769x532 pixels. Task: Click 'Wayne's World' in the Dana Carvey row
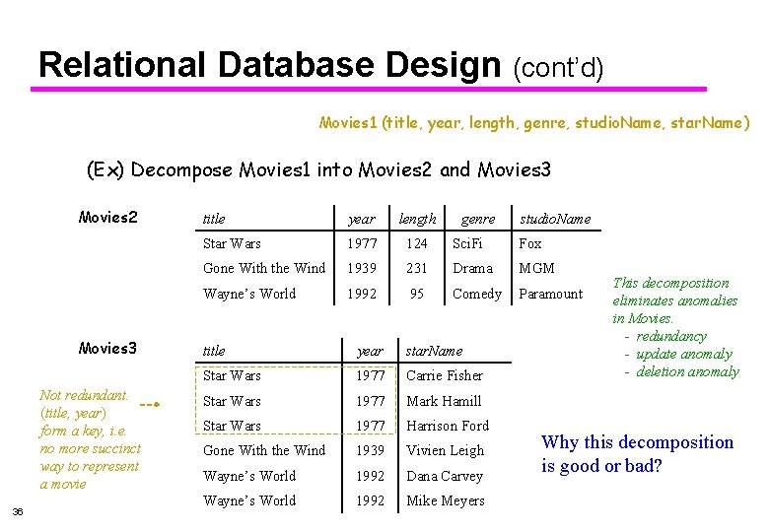(249, 476)
